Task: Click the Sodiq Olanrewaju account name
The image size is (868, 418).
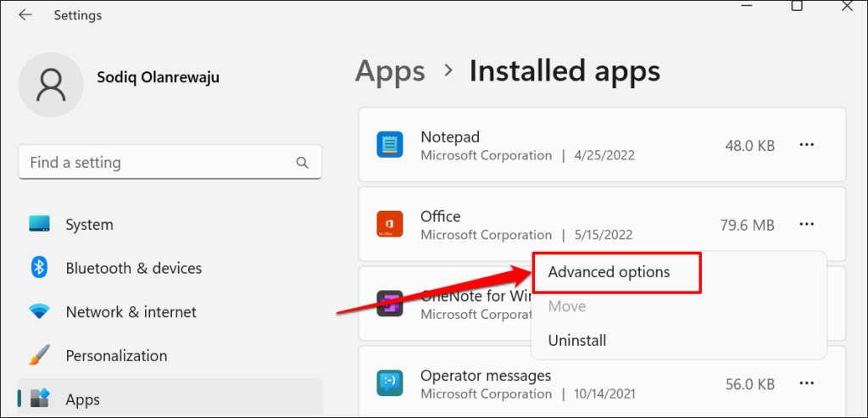Action: (x=158, y=76)
